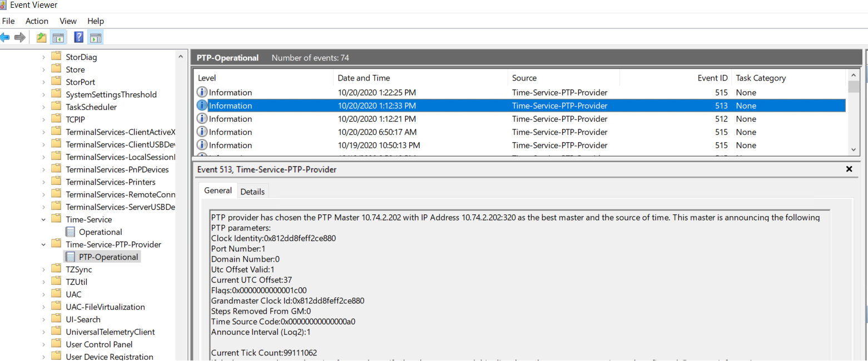This screenshot has width=868, height=361.
Task: Expand the TaskScheduler tree node
Action: pos(44,107)
